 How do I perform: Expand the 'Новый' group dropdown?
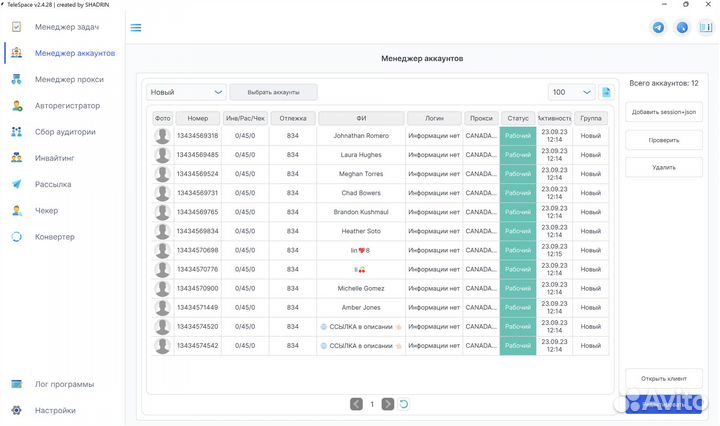[186, 92]
